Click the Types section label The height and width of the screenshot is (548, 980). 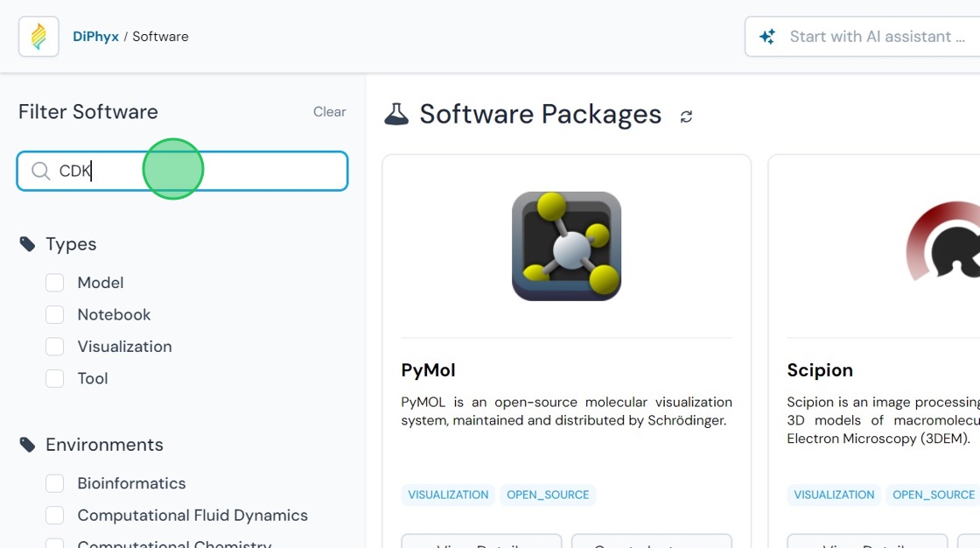71,244
